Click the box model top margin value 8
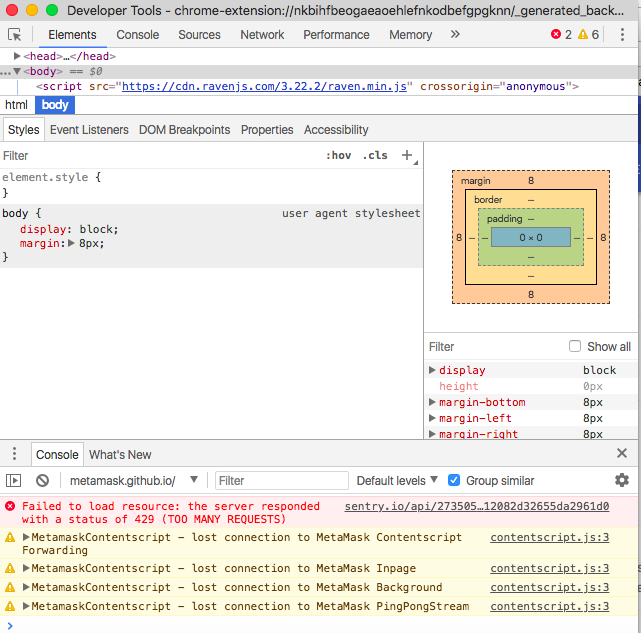641x633 pixels. click(531, 180)
